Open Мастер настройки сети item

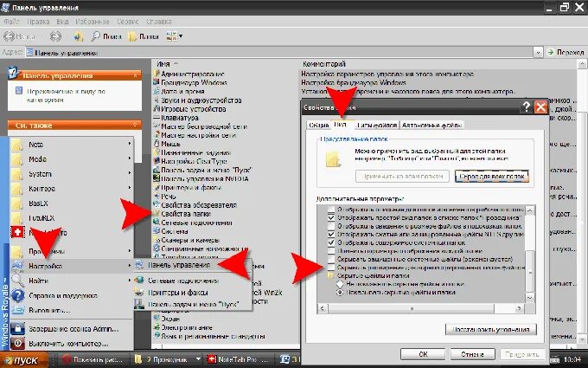[x=198, y=135]
